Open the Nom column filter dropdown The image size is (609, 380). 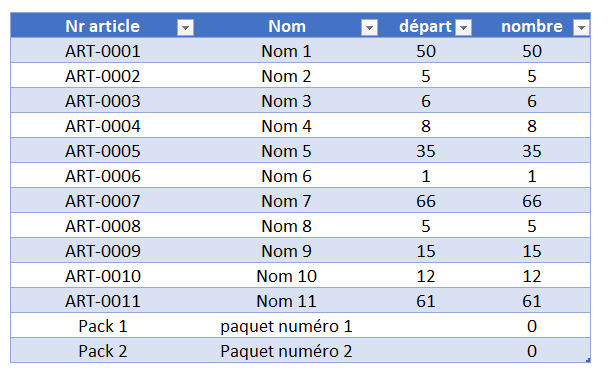click(369, 28)
